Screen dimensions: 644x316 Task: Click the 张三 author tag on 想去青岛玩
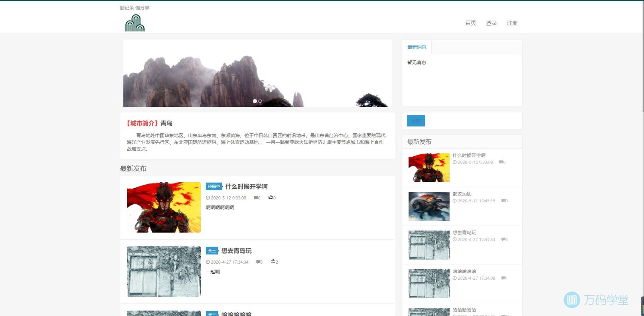(x=212, y=251)
